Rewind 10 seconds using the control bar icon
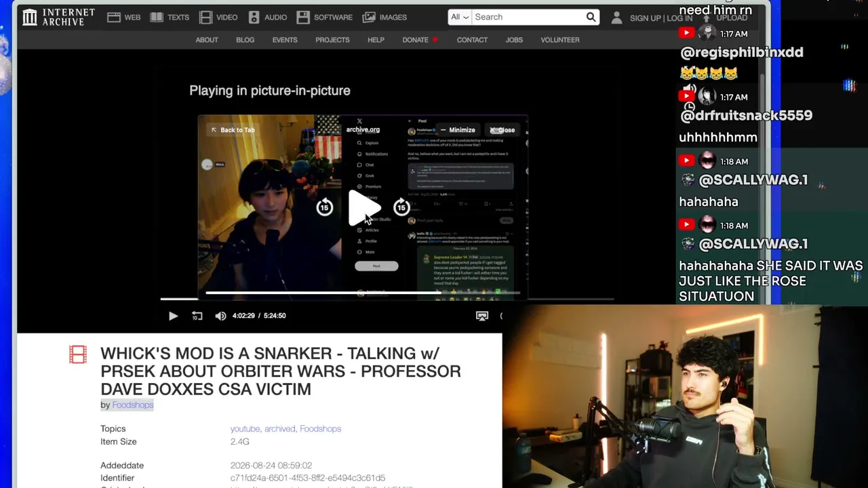 tap(197, 316)
